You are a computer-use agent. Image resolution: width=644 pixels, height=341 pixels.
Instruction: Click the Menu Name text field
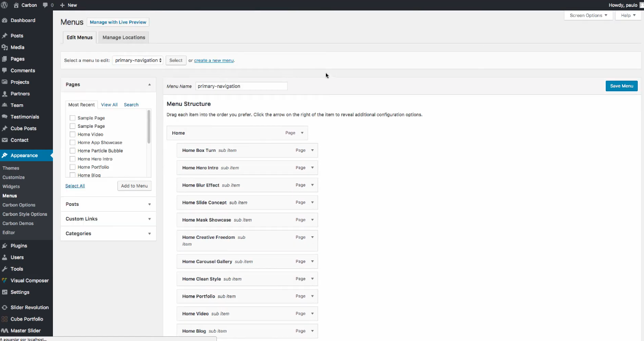pyautogui.click(x=241, y=86)
